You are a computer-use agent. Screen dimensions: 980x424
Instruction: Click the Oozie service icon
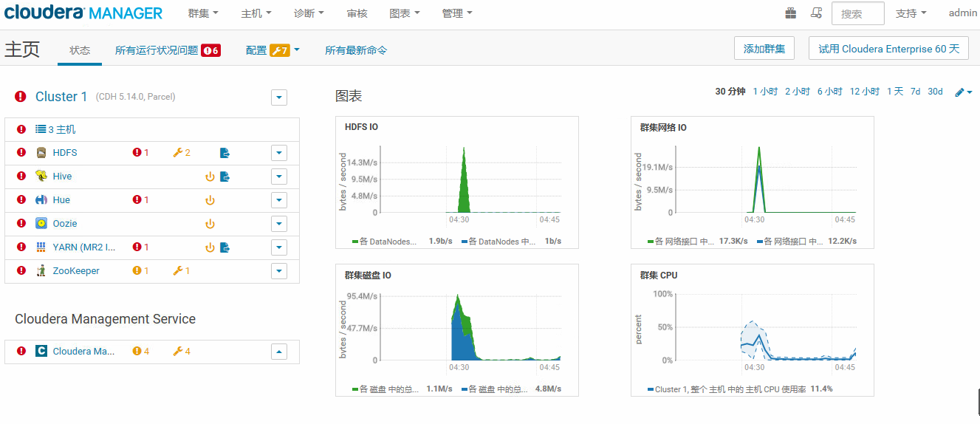[x=41, y=224]
